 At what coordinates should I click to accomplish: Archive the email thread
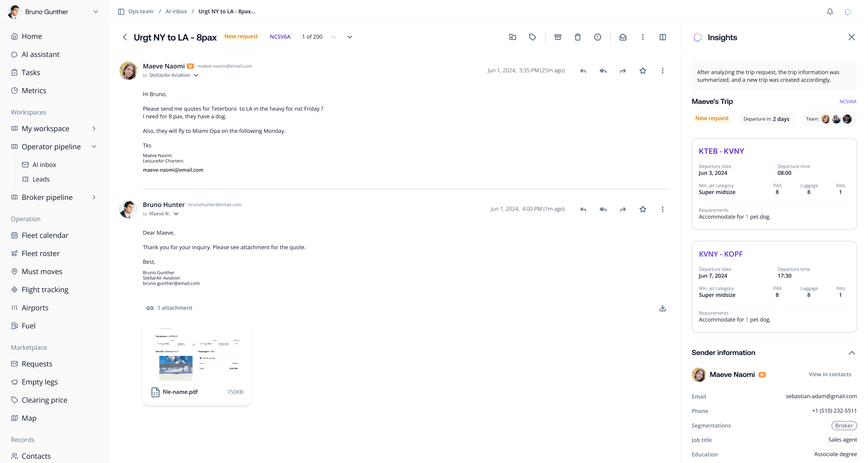click(x=558, y=37)
